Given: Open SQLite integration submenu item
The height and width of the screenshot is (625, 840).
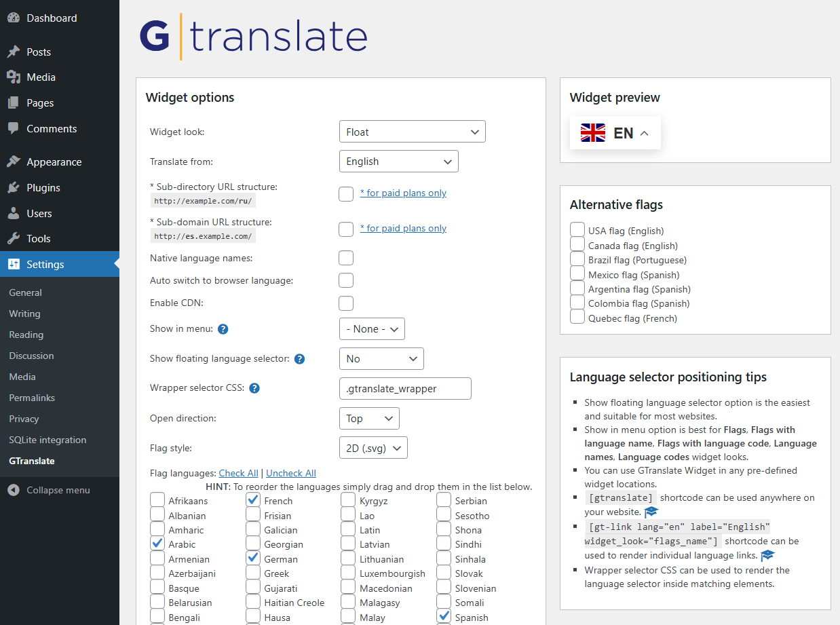Looking at the screenshot, I should pyautogui.click(x=47, y=440).
